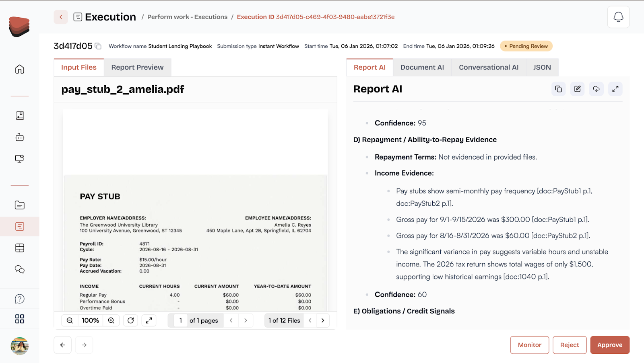
Task: Select the Document AI tab
Action: point(422,68)
